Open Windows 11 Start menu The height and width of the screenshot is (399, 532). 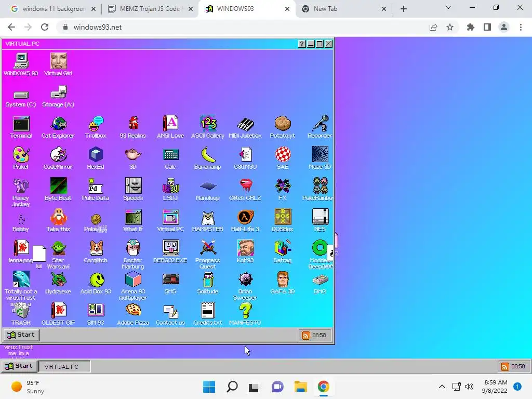(x=209, y=387)
